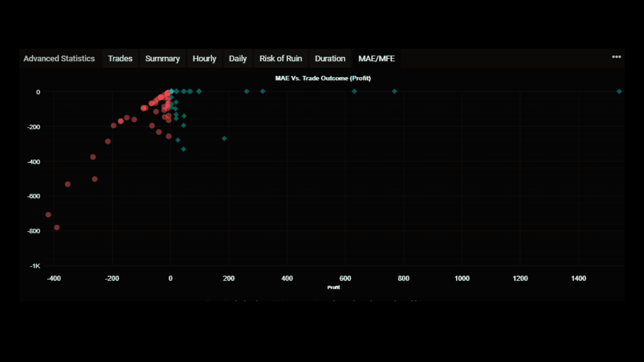Click the 200 x-axis tick label

click(229, 278)
